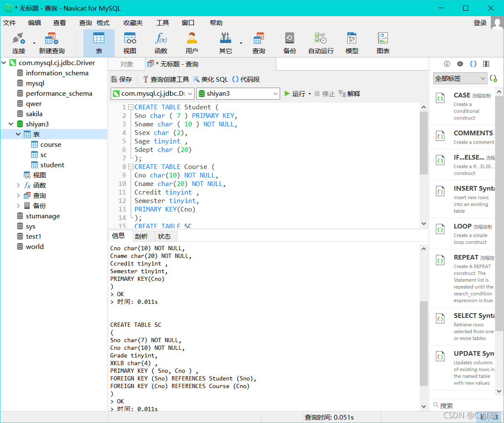Collapse the shiyan3 database node
Image resolution: width=504 pixels, height=423 pixels.
point(11,124)
